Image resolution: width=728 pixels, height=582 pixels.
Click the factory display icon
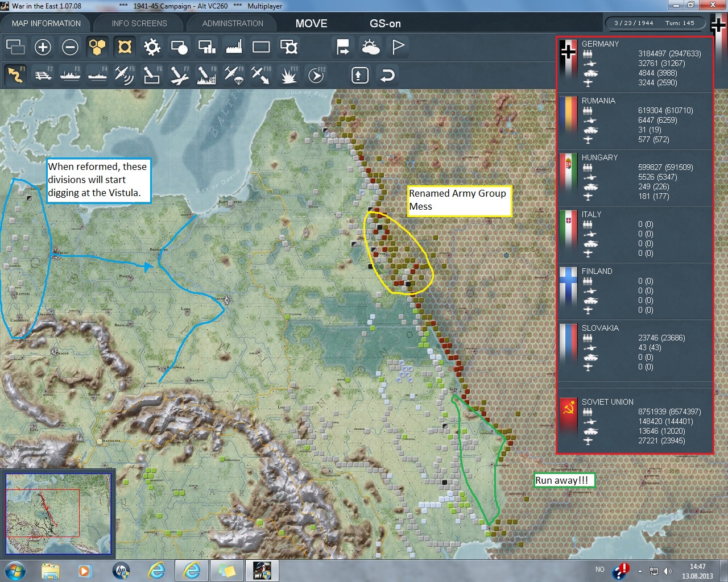click(234, 47)
